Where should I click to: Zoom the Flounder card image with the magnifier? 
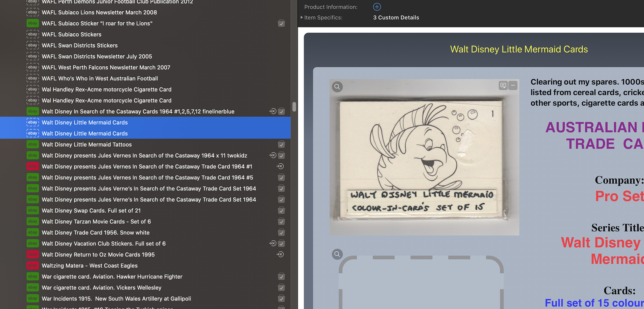click(337, 87)
